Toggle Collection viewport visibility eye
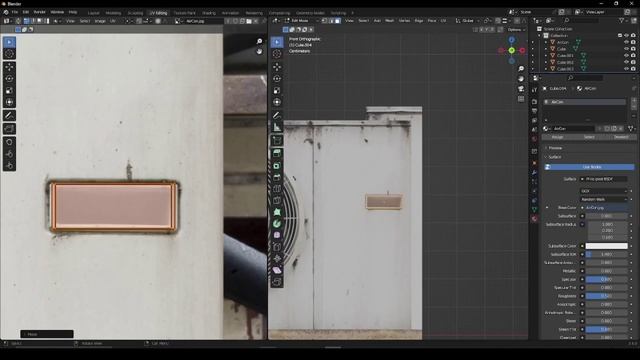 (626, 36)
